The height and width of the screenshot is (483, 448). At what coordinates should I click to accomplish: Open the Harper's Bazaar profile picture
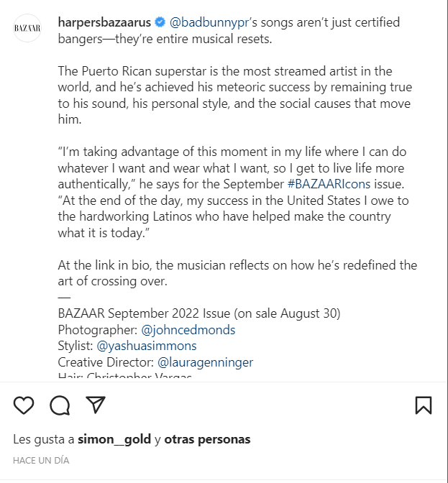coord(28,28)
